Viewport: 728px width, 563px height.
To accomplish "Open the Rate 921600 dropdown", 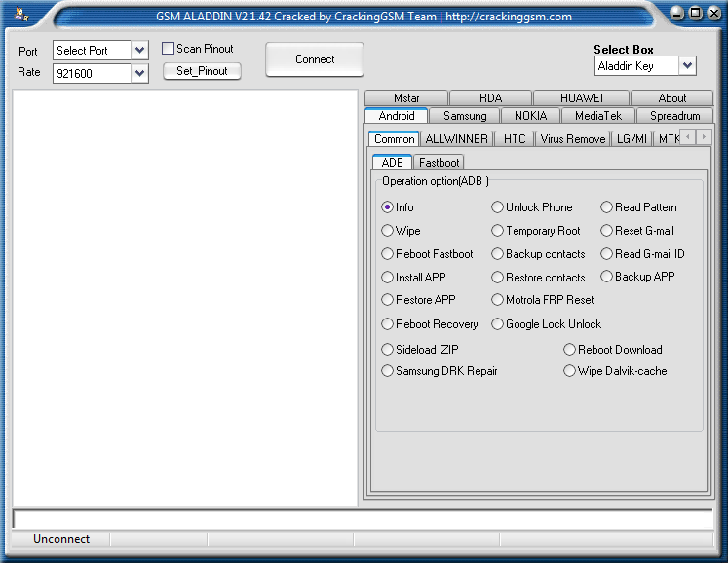I will [139, 73].
